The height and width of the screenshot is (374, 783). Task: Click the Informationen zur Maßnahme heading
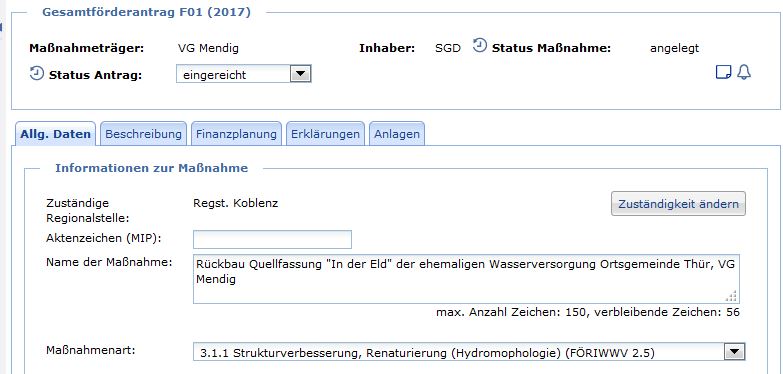[151, 168]
